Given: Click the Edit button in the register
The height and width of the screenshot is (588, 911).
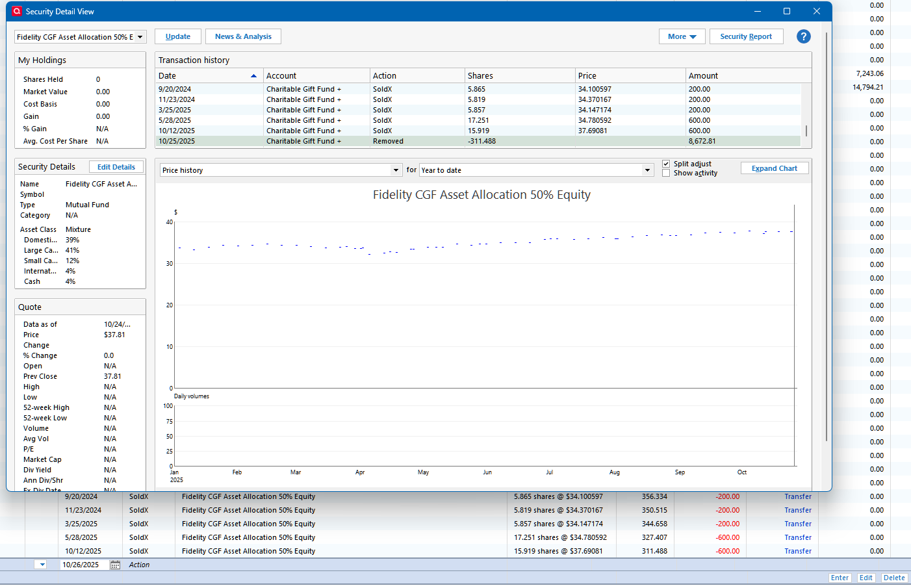Looking at the screenshot, I should (866, 578).
